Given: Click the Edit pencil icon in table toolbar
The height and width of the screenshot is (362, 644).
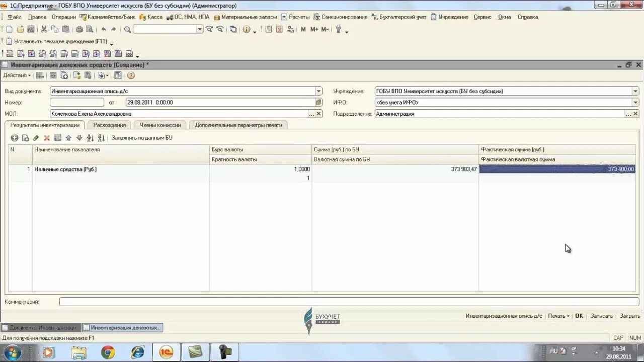Looking at the screenshot, I should pos(36,138).
